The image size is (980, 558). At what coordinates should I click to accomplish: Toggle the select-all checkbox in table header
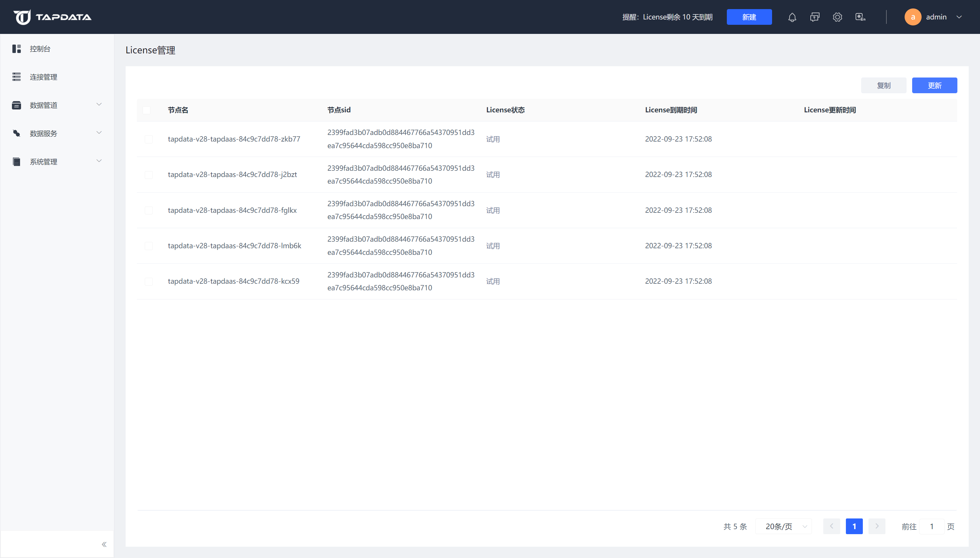pos(146,110)
